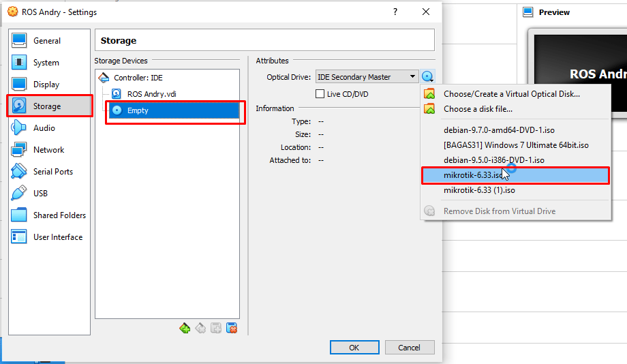
Task: Open the Network settings category
Action: coord(48,150)
